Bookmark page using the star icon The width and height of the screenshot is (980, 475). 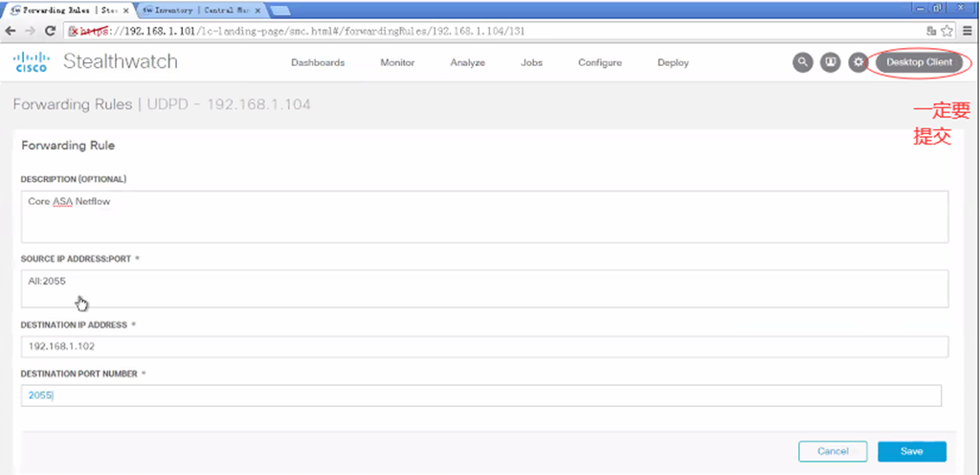947,31
